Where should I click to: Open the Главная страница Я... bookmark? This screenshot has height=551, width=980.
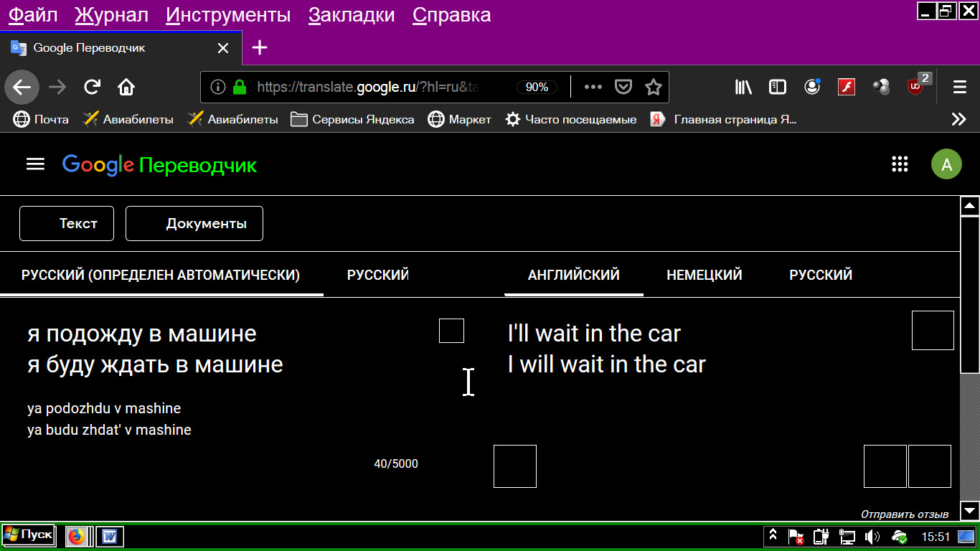click(723, 120)
